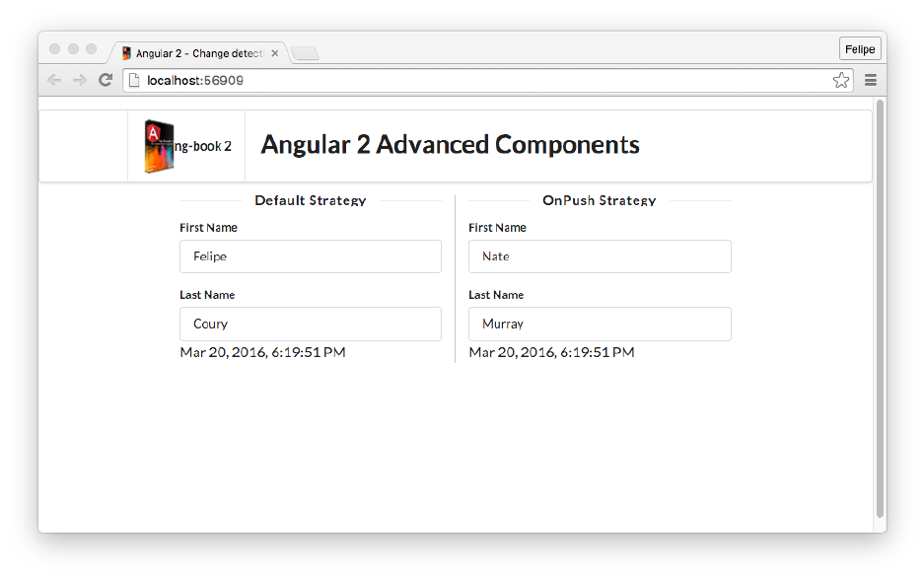Click the page icon in address bar
The height and width of the screenshot is (578, 924).
[135, 80]
